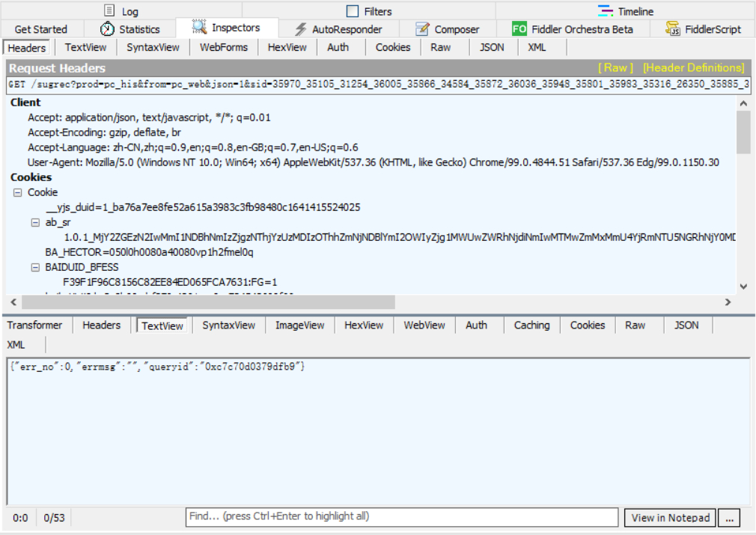
Task: Click the err_no JSON response text
Action: [x=157, y=367]
